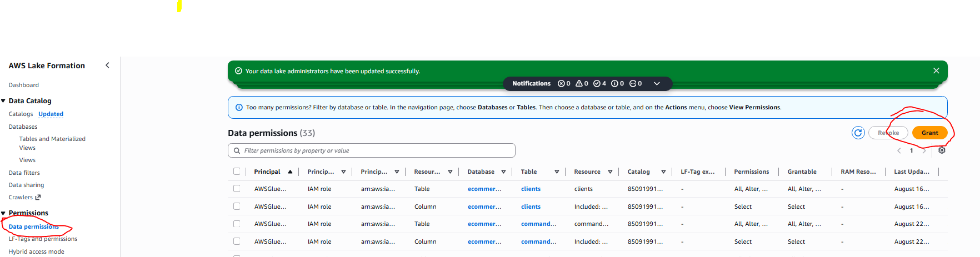Sort by Resource type column
This screenshot has height=257, width=980.
coord(450,172)
